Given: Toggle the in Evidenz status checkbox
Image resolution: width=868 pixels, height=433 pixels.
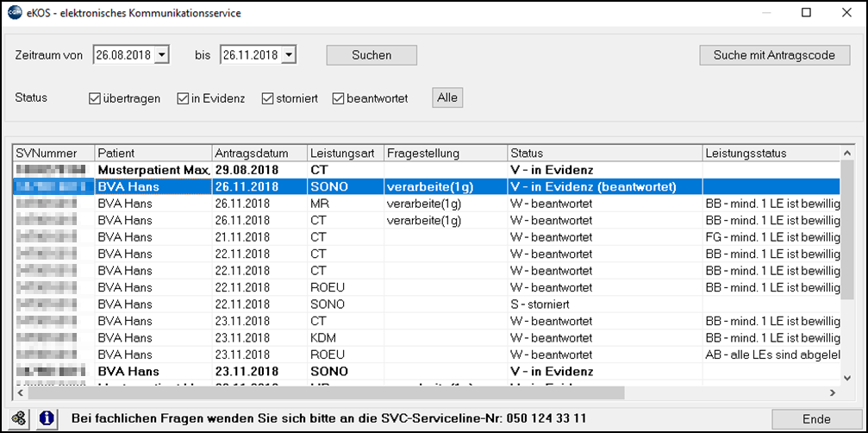Looking at the screenshot, I should [183, 99].
